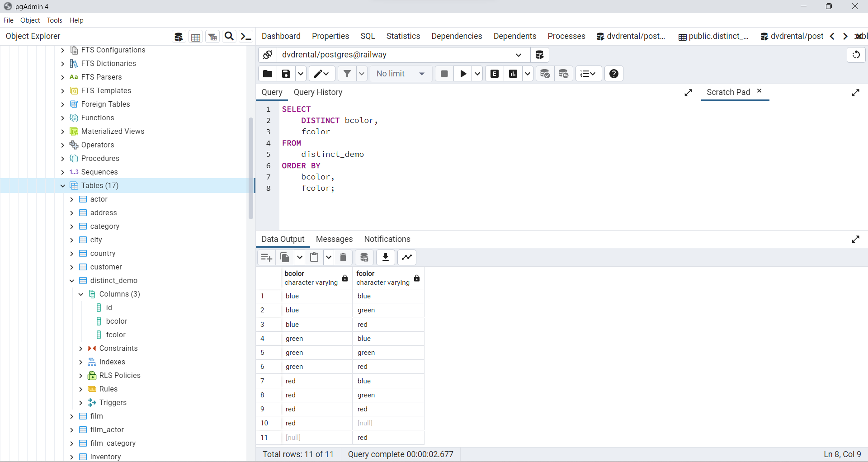Screen dimensions: 868x462
Task: Open the execute options dropdown arrow
Action: click(x=477, y=74)
